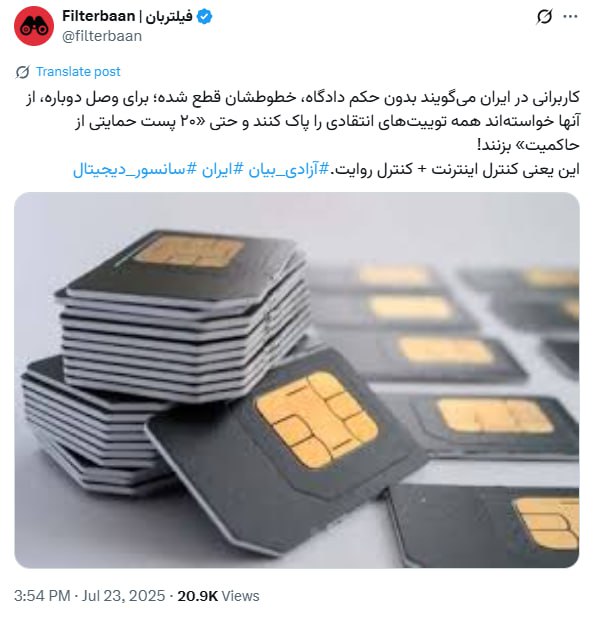This screenshot has height=617, width=595.
Task: Click the Grok icon at top right
Action: tap(544, 17)
